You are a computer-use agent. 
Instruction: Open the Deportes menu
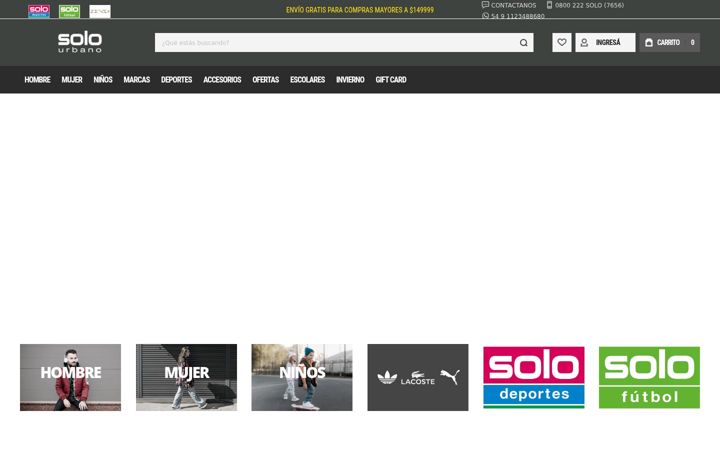(176, 79)
